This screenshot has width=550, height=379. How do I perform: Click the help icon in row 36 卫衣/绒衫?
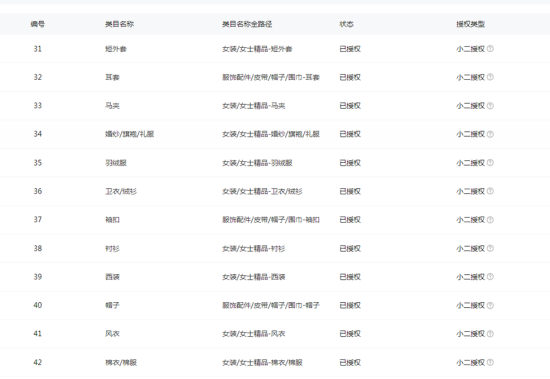click(490, 191)
